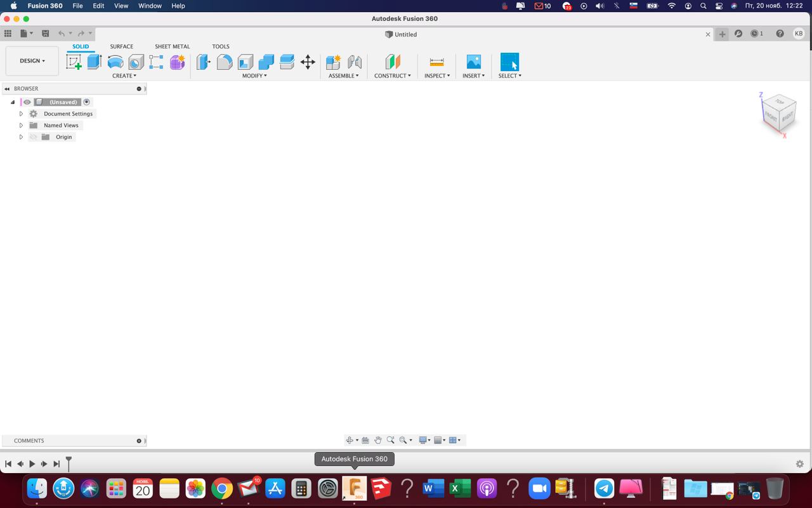Open the CONSTRUCT dropdown menu

click(393, 76)
